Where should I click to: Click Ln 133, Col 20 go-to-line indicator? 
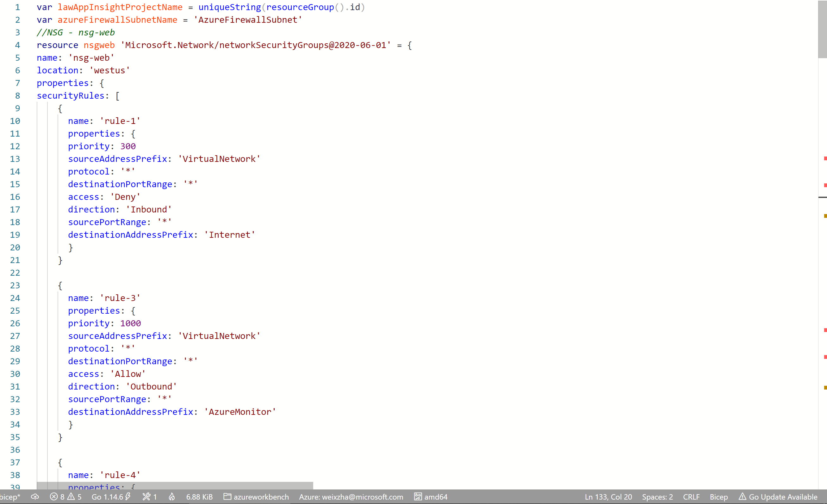[x=608, y=497]
